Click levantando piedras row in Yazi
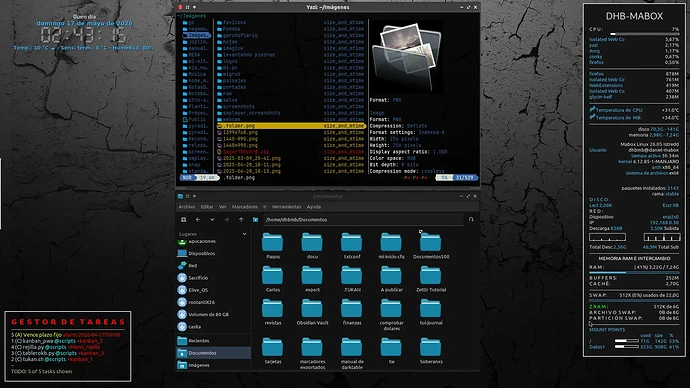The height and width of the screenshot is (388, 690). coord(290,55)
